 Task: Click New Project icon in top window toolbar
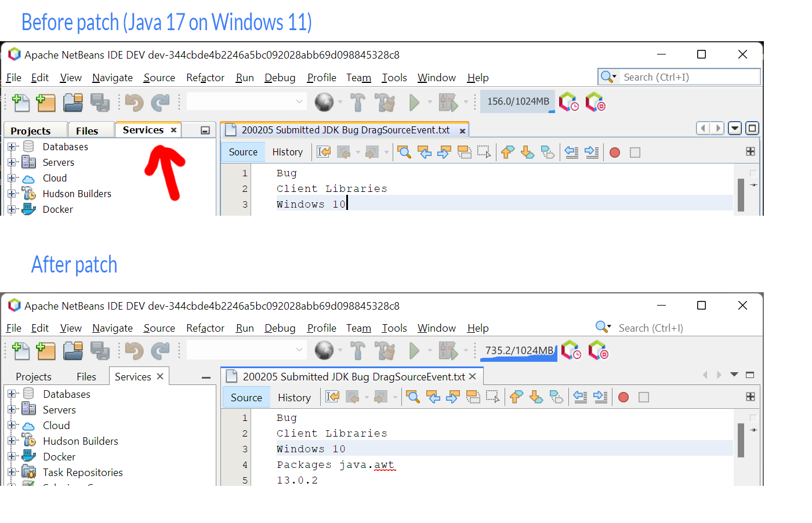[x=46, y=103]
